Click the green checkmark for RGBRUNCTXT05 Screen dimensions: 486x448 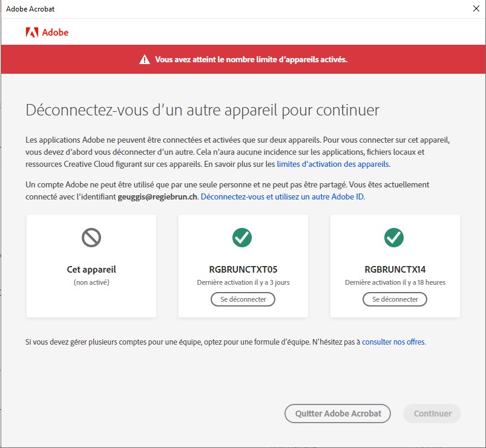242,238
